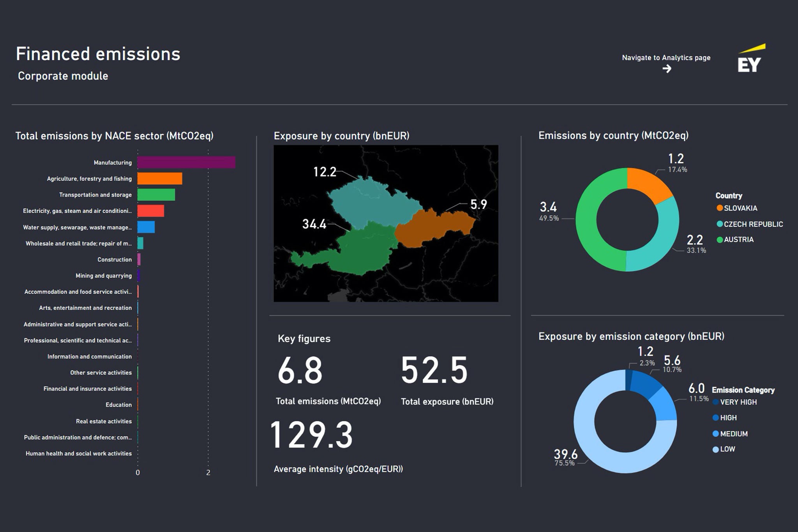Viewport: 798px width, 532px height.
Task: Select the Czech Republic legend entry
Action: click(x=752, y=224)
